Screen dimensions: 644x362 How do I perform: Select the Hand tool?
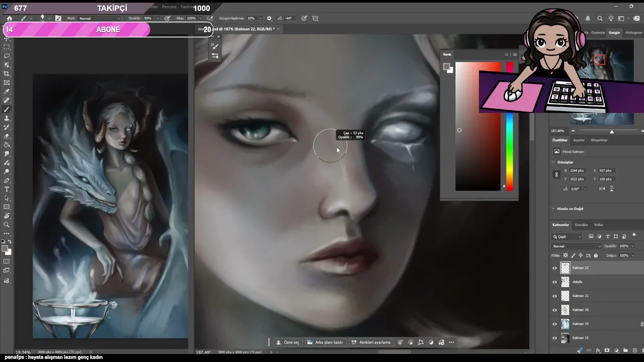click(7, 216)
